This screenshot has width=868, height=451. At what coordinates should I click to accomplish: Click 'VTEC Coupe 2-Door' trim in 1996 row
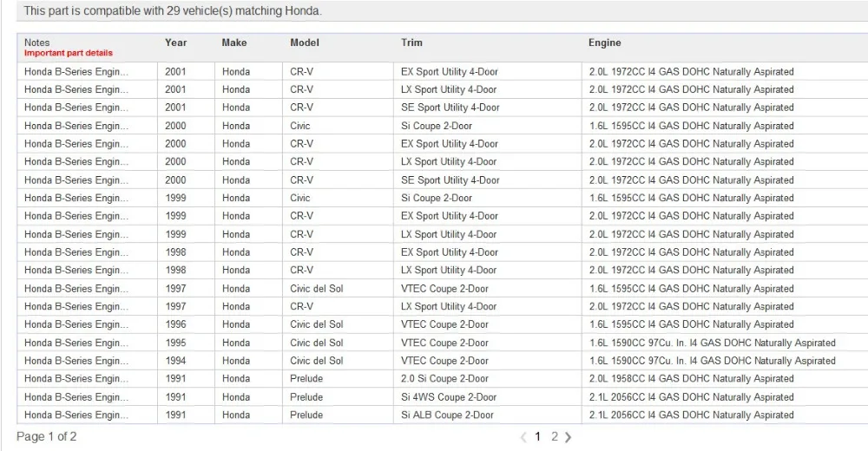[444, 324]
